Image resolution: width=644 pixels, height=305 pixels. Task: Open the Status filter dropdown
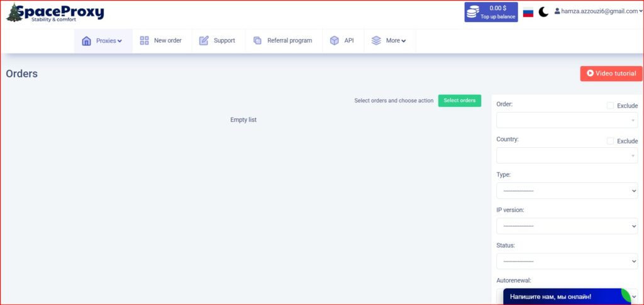coord(567,261)
